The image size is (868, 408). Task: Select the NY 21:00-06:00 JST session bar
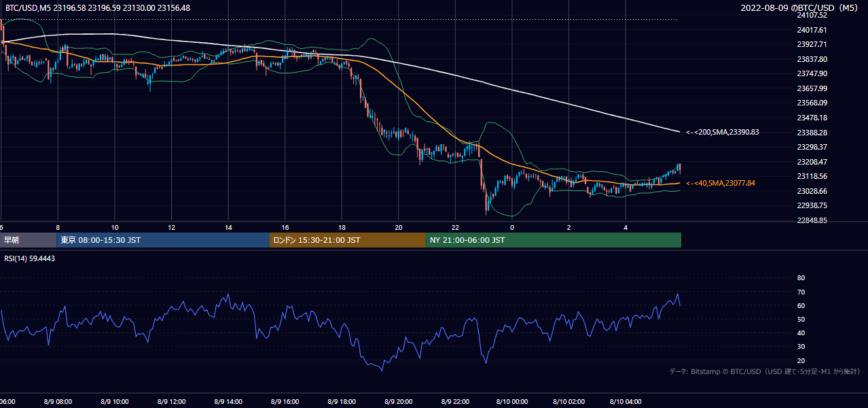coord(554,240)
